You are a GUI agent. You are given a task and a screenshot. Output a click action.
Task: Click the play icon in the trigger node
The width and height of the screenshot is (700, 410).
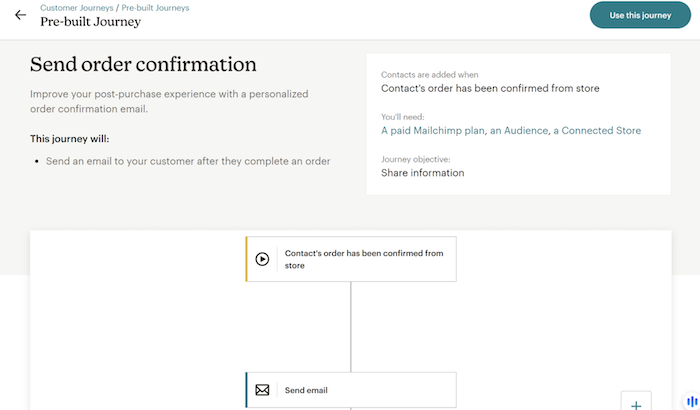(x=262, y=259)
